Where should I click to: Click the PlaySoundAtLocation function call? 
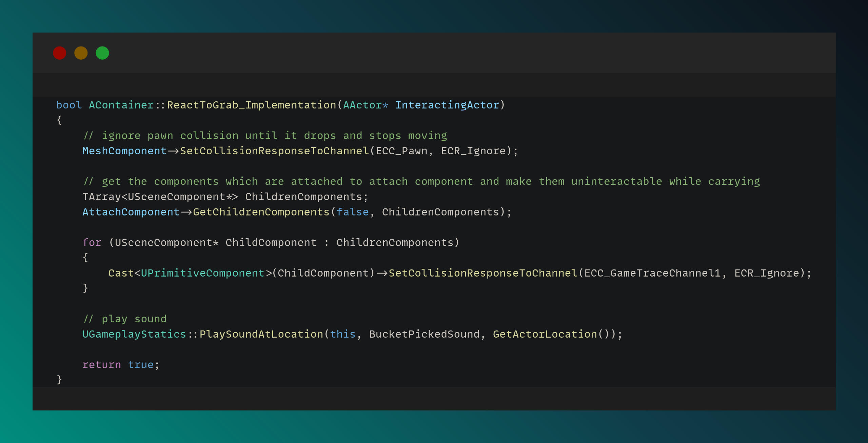coord(261,334)
